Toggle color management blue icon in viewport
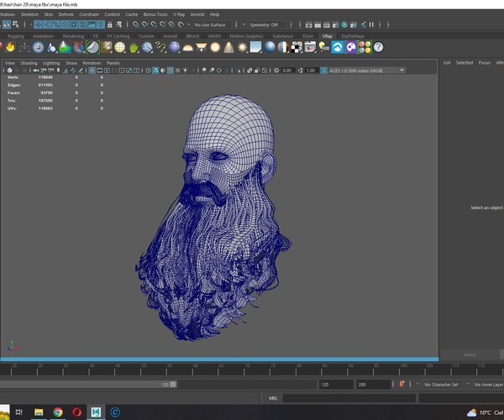 pos(324,71)
